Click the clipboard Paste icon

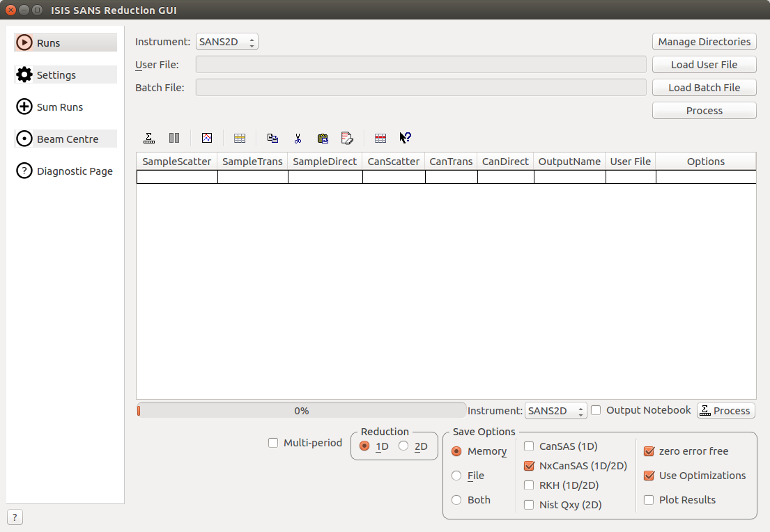click(x=323, y=138)
